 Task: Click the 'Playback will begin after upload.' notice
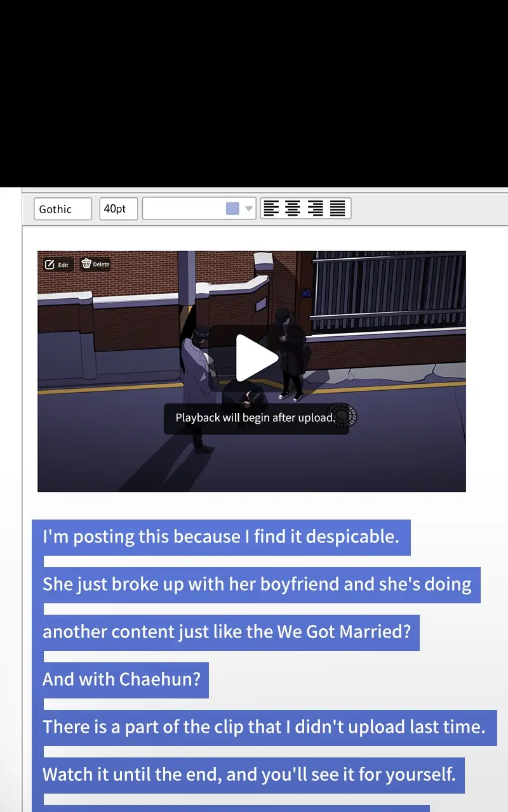(x=255, y=418)
